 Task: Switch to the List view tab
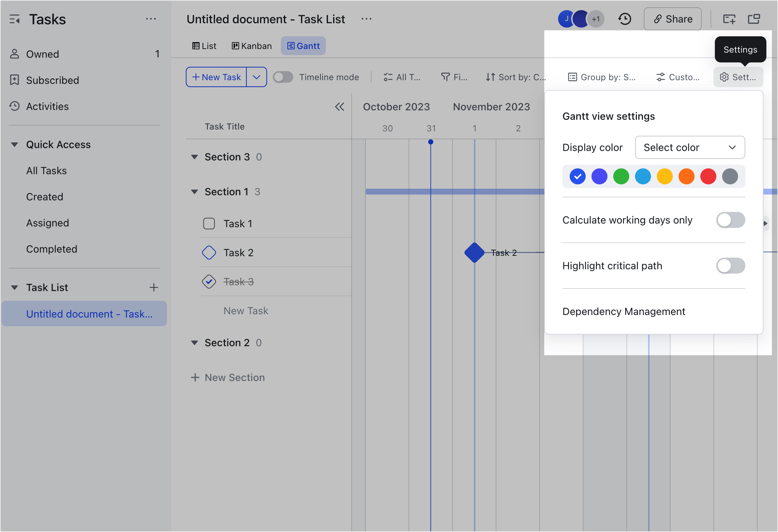coord(204,46)
